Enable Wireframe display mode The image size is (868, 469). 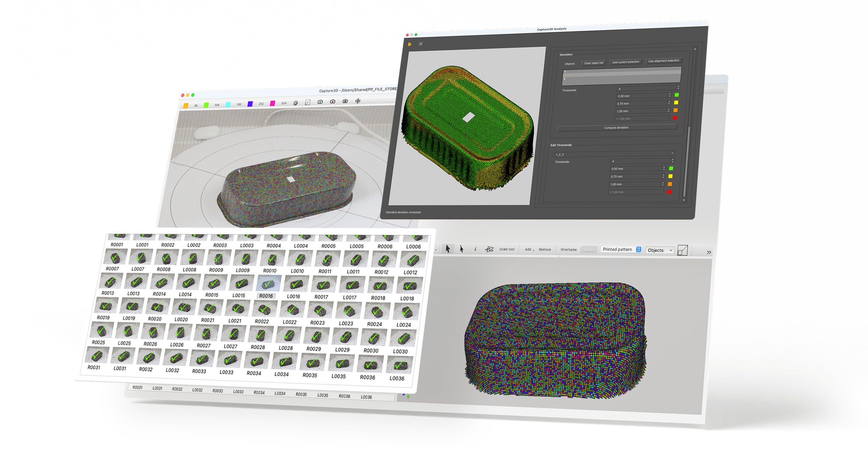569,250
